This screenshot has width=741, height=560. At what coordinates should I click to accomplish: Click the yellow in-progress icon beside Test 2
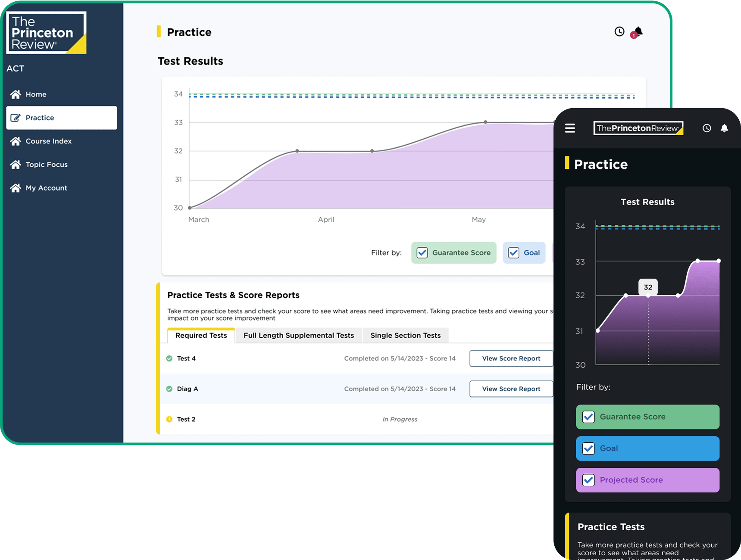(169, 419)
